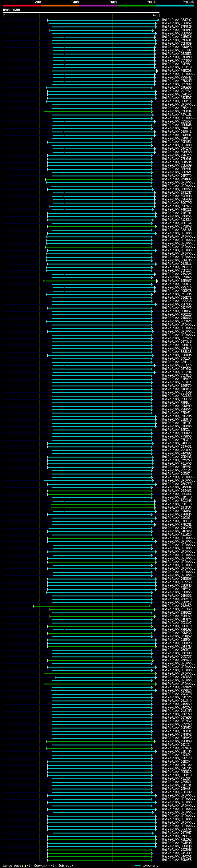Select hit label UniRef100_P11620
This screenshot has width=197, height=868.
pos(177,535)
